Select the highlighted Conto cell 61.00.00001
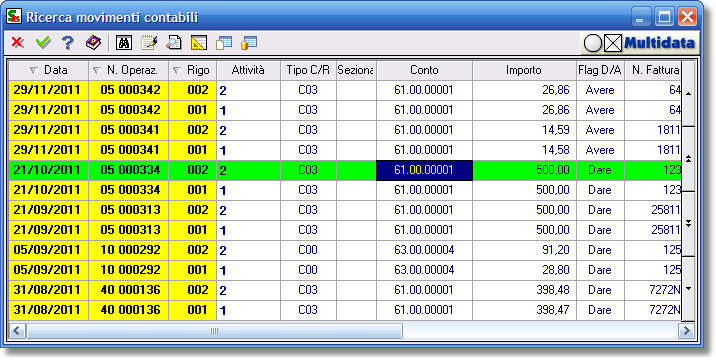This screenshot has width=716, height=360. click(424, 170)
